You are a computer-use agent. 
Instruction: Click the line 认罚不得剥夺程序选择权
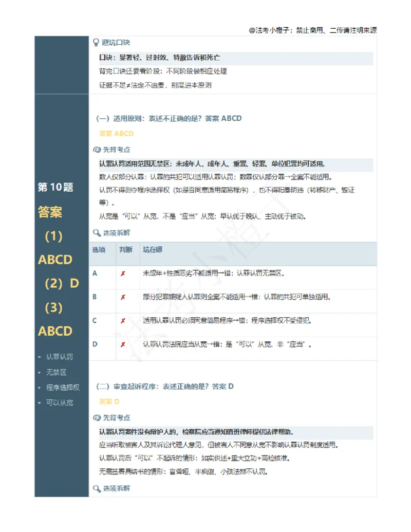227,196
